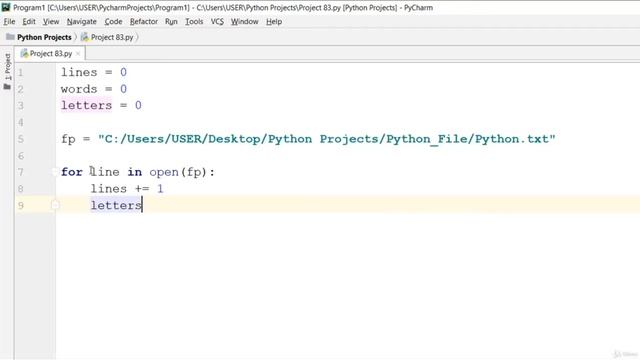The height and width of the screenshot is (360, 640).
Task: Click the 'words = 0' code line
Action: [94, 89]
